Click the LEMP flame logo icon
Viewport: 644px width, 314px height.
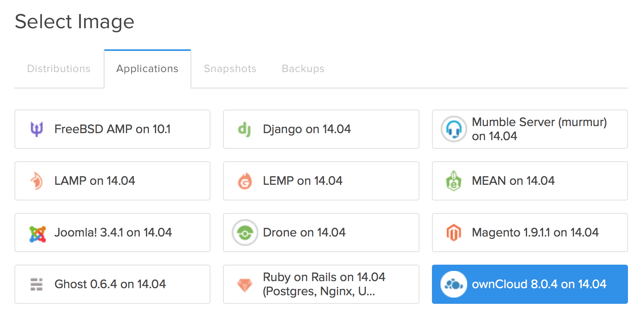pyautogui.click(x=245, y=181)
